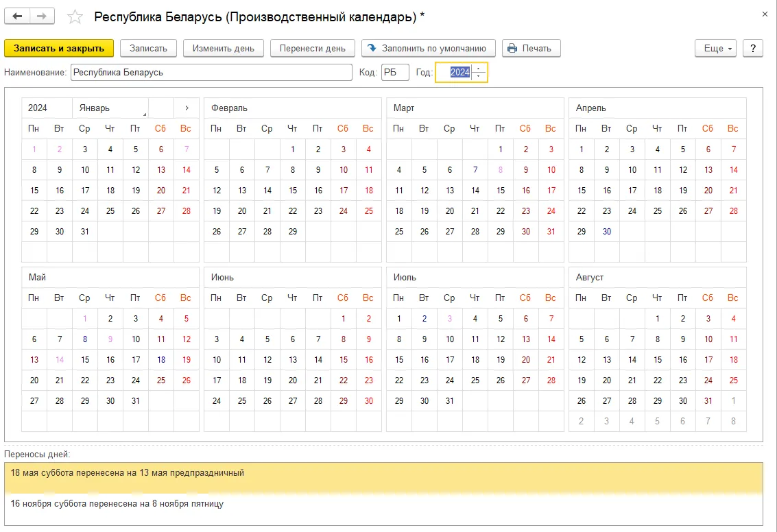
Task: Select August 15 in the calendar
Action: (x=658, y=360)
